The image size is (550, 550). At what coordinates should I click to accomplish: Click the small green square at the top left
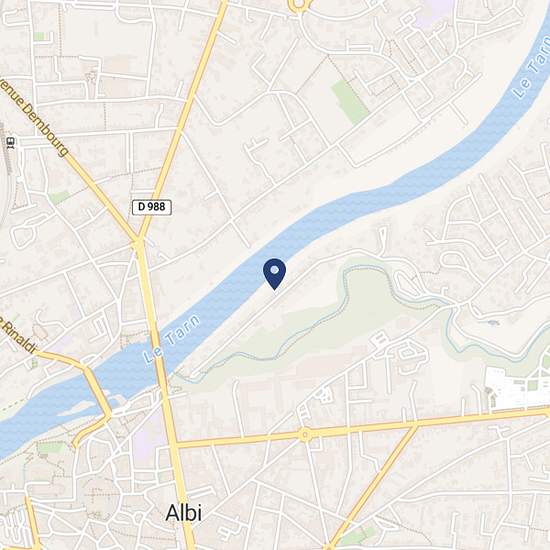(39, 36)
